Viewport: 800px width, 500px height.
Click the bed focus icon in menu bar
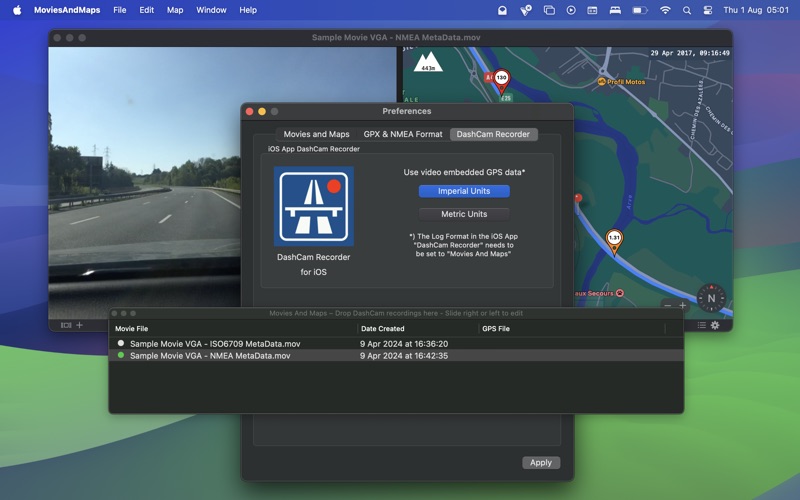[615, 10]
